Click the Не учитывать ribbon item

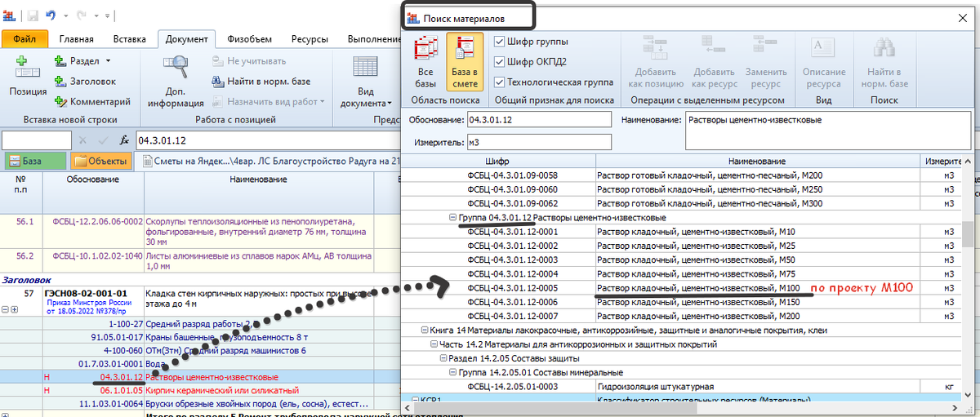[x=249, y=60]
